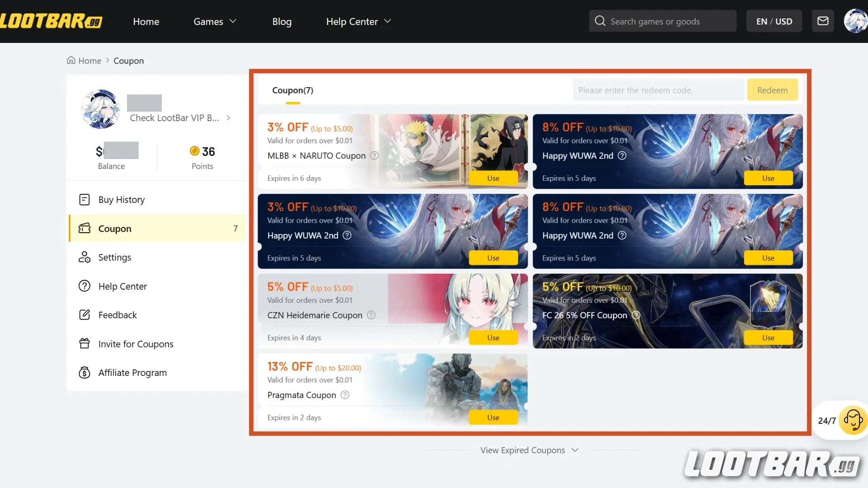This screenshot has height=488, width=868.
Task: Click the Coupon ticket icon in sidebar
Action: (x=85, y=228)
